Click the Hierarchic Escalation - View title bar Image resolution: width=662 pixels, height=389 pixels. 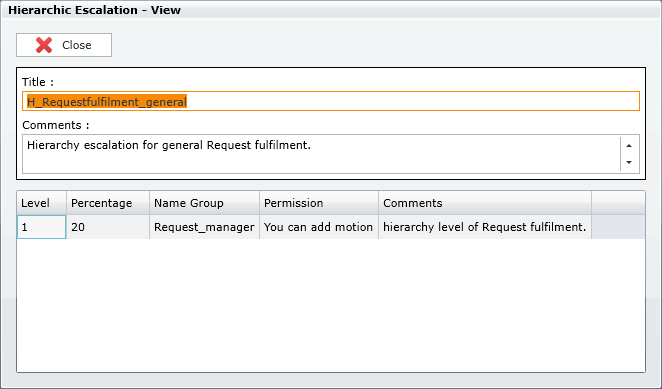(x=331, y=10)
